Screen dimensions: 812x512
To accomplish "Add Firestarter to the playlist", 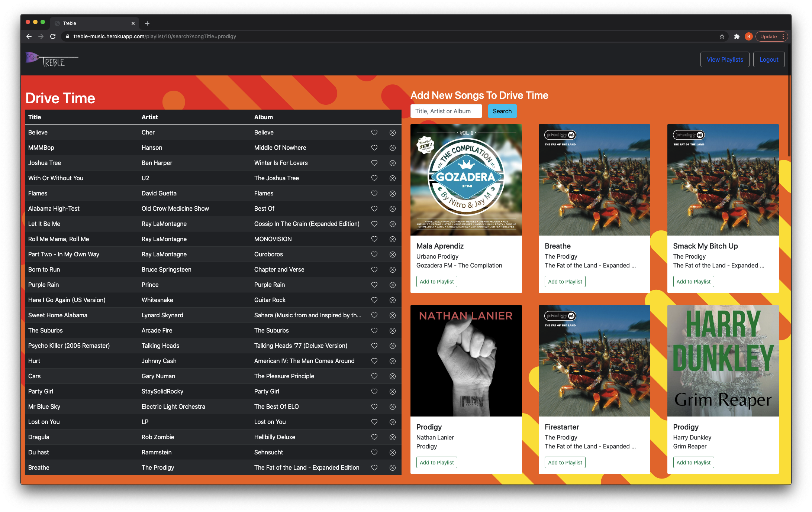I will click(565, 463).
